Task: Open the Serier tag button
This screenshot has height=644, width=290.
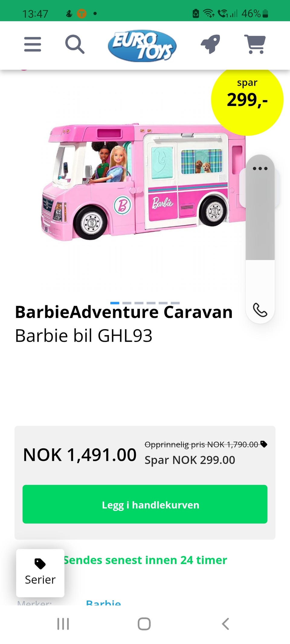Action: click(40, 573)
